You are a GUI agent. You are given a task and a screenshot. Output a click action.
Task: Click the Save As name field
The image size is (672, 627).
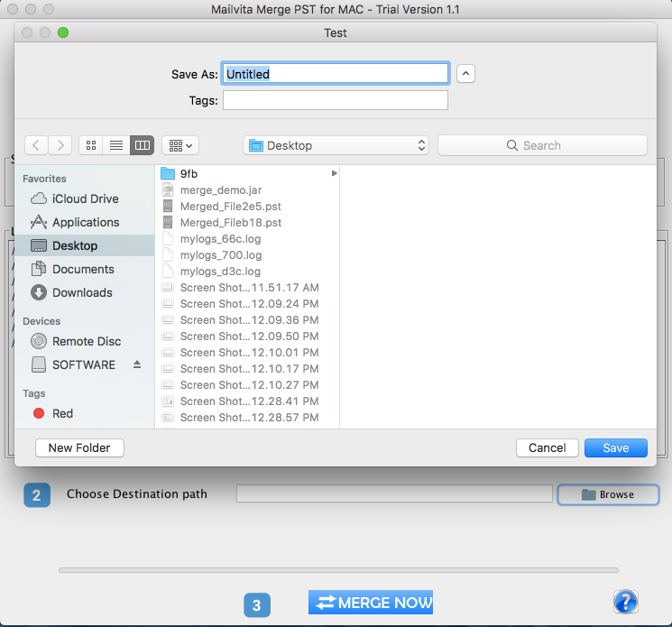(336, 74)
